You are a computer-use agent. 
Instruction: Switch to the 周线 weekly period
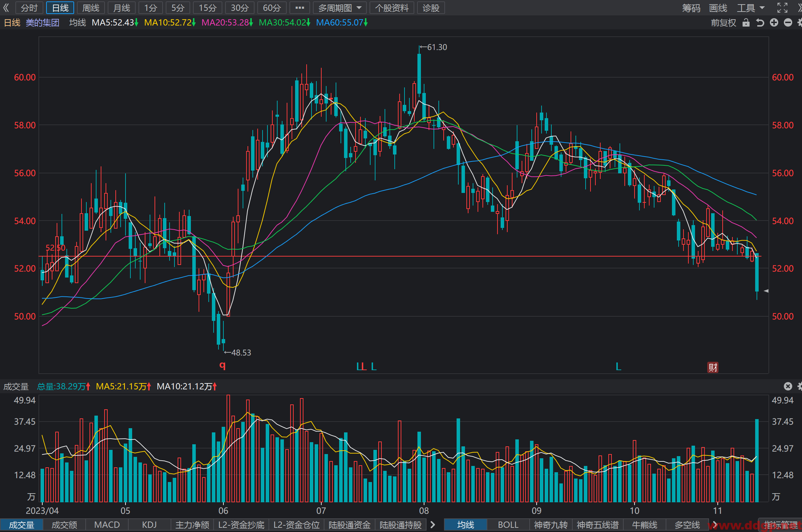coord(91,8)
